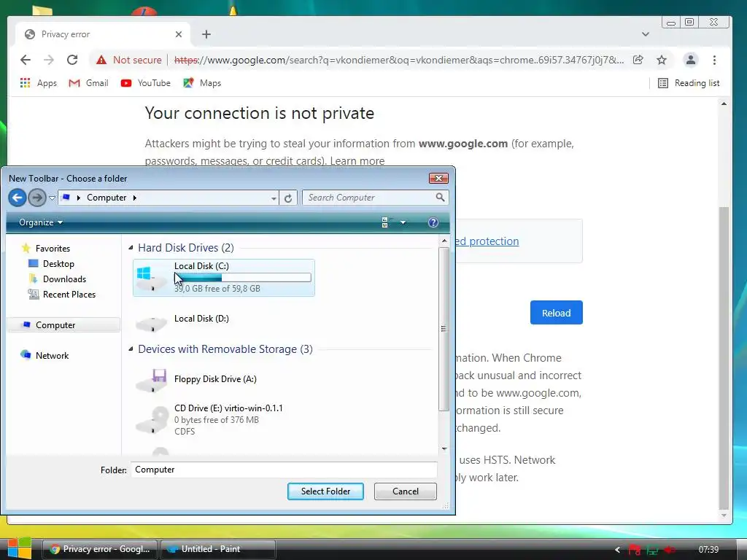Open the address bar history dropdown
747x560 pixels.
tap(274, 198)
